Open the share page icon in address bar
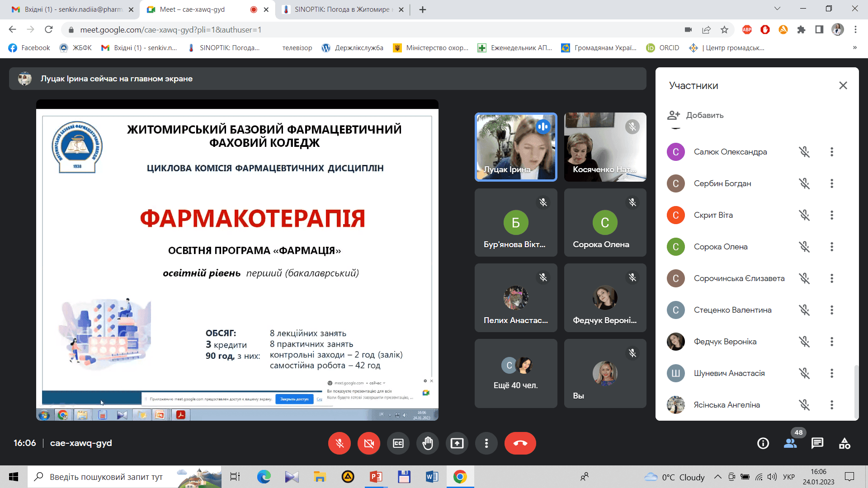 tap(706, 30)
